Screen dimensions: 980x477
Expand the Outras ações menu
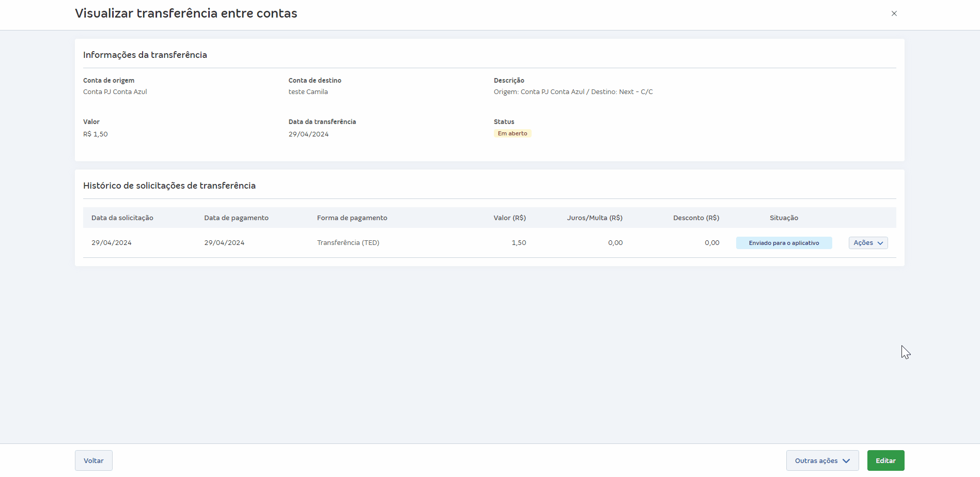[822, 460]
